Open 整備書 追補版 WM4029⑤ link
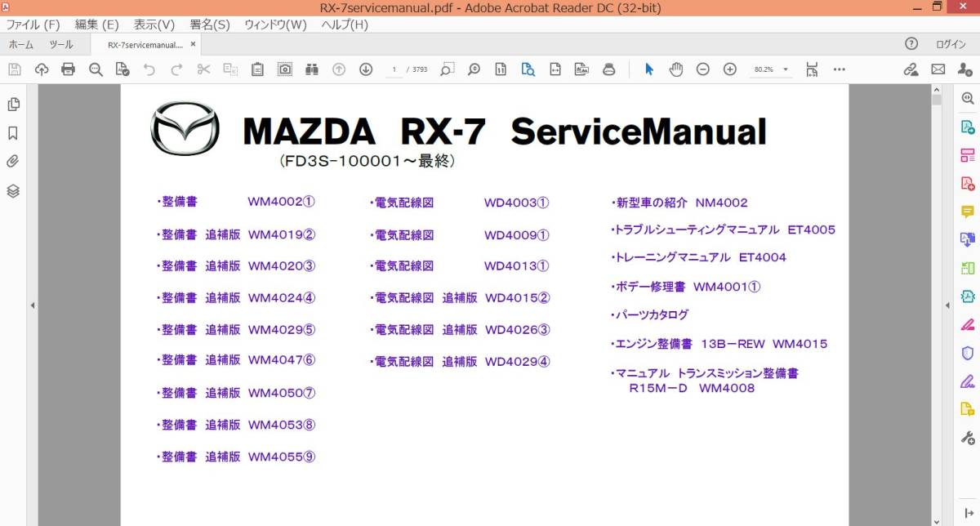This screenshot has width=980, height=526. pyautogui.click(x=235, y=329)
